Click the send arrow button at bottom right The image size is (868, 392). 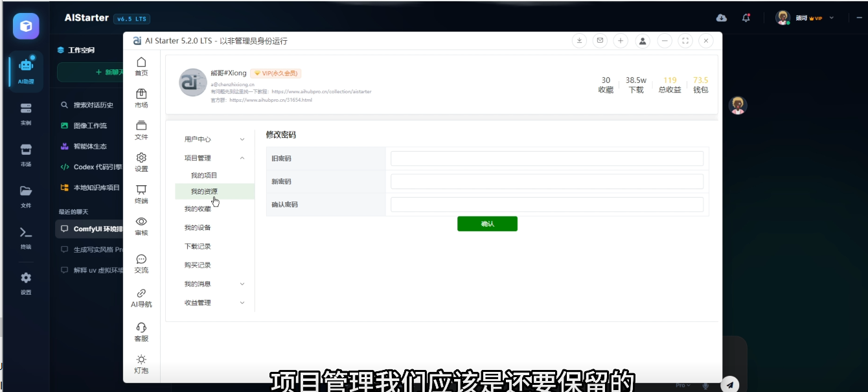(x=730, y=384)
